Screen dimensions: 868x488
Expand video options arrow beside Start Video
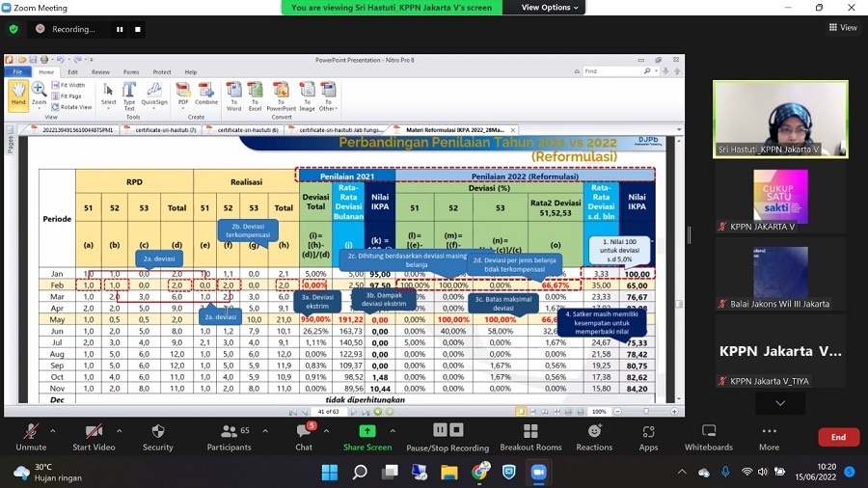click(x=122, y=430)
